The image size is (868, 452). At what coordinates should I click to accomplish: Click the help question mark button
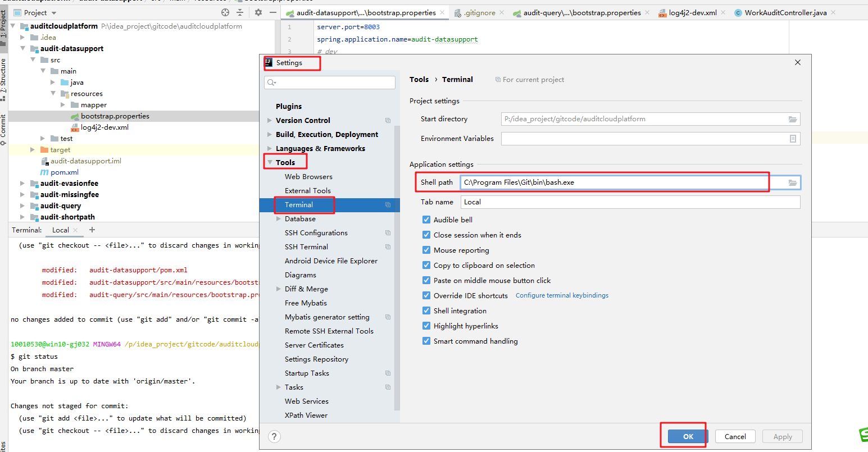pyautogui.click(x=274, y=436)
